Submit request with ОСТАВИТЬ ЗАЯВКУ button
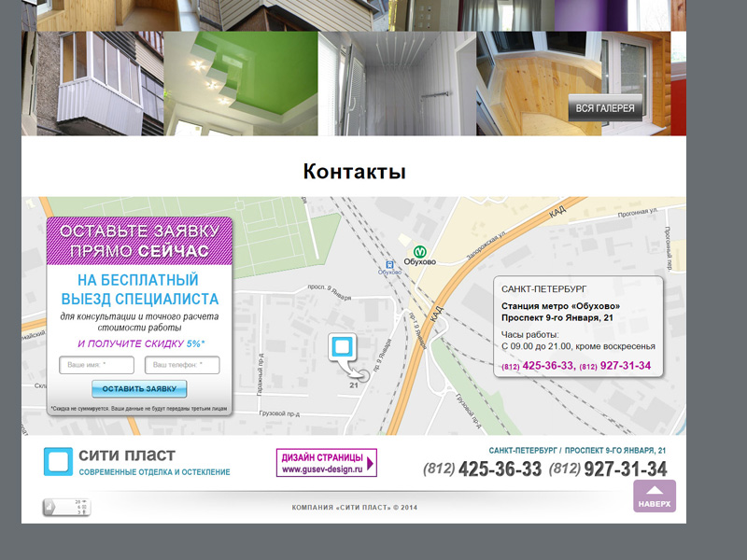 [x=139, y=388]
